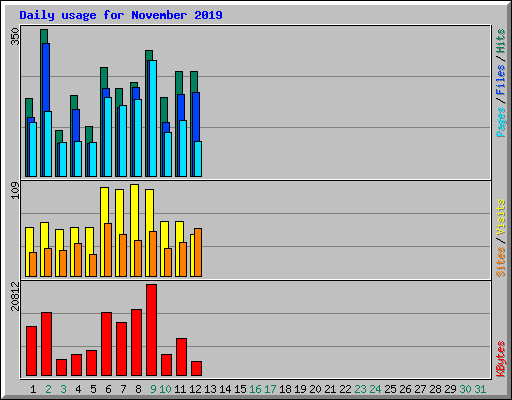512x400 pixels.
Task: Click day 27 on the x-axis
Action: 420,389
